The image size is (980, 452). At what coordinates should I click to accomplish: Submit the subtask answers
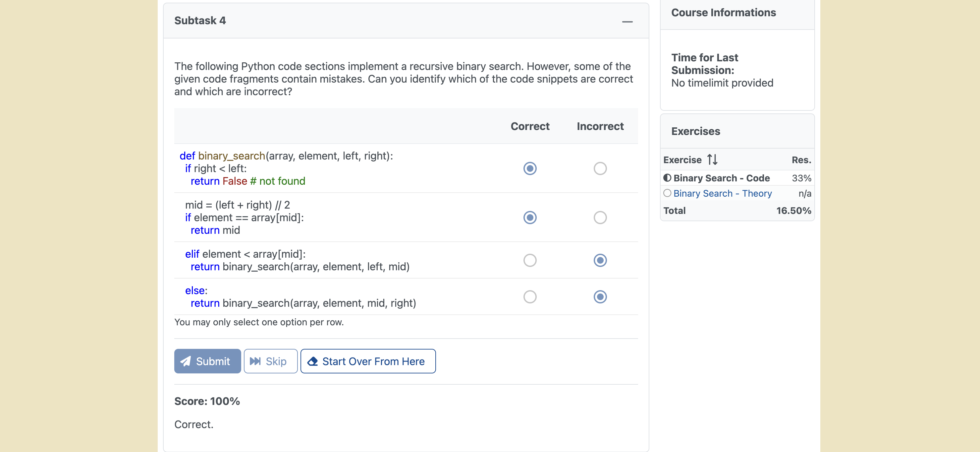(x=207, y=361)
